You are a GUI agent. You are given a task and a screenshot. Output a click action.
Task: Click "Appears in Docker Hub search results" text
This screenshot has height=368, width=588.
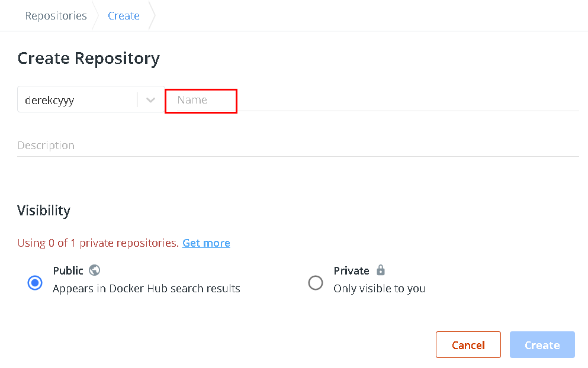(146, 289)
